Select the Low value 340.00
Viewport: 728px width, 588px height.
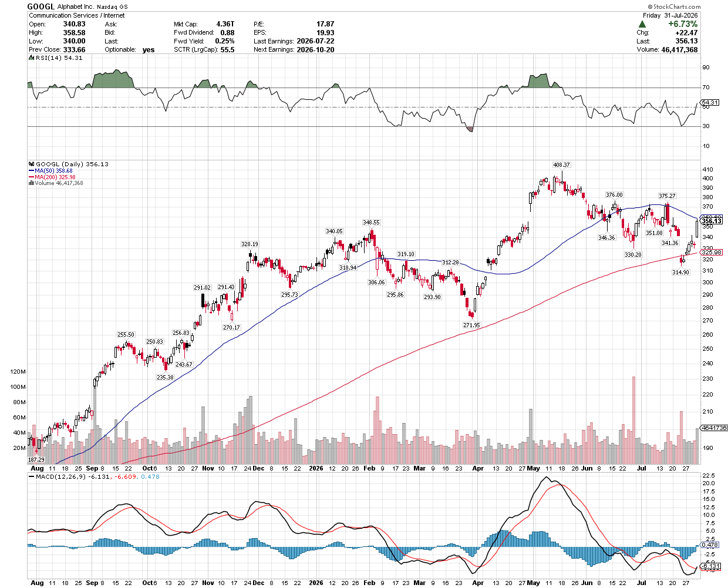coord(74,41)
